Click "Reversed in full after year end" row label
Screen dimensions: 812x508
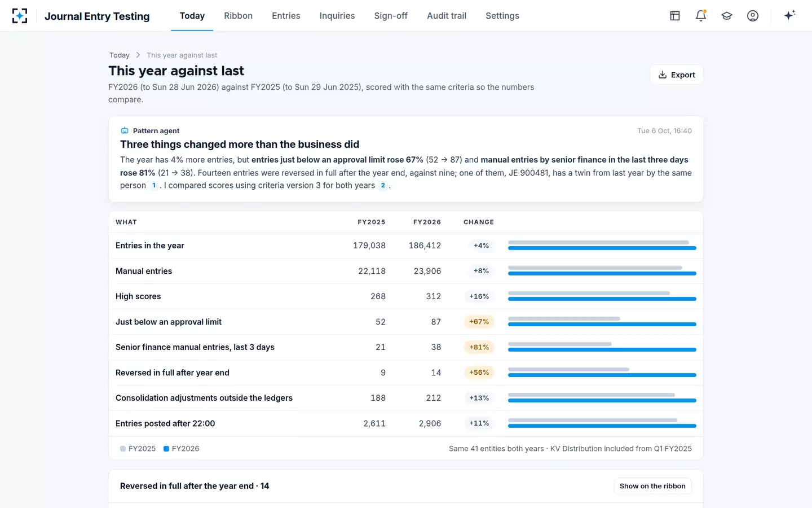[x=173, y=373]
